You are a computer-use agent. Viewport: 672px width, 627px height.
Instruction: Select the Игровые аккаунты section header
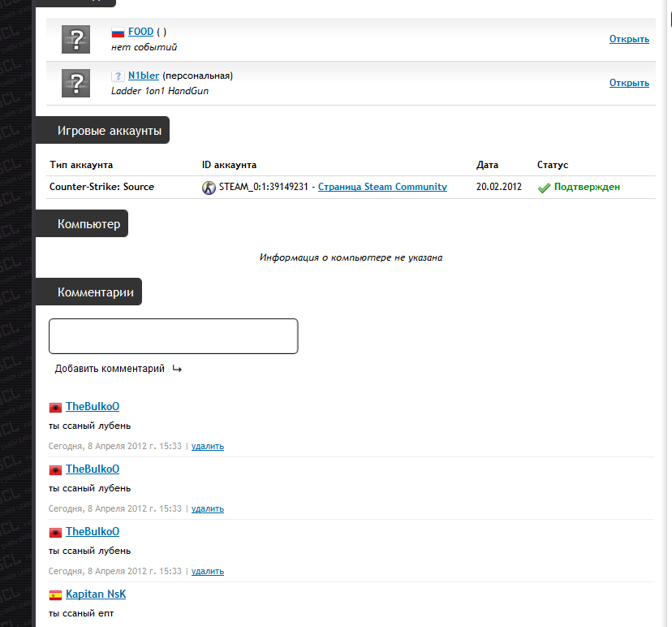point(109,130)
